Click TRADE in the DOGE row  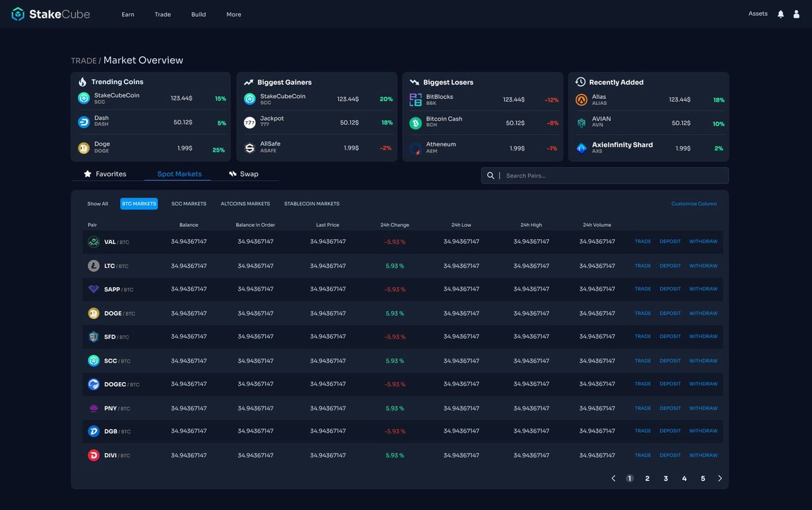(x=643, y=314)
